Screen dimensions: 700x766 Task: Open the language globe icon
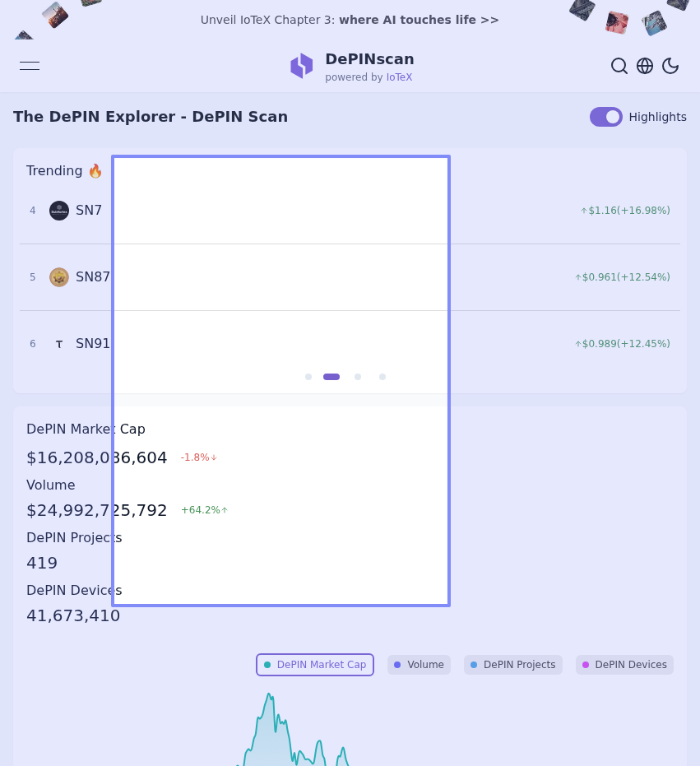(645, 66)
